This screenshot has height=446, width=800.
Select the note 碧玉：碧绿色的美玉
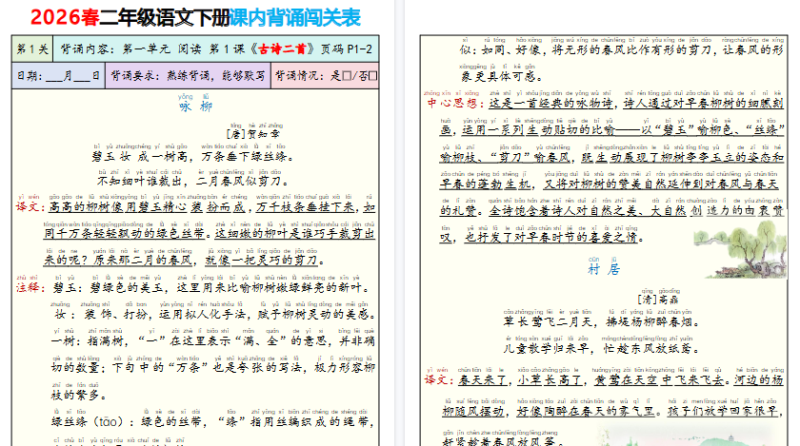[108, 288]
